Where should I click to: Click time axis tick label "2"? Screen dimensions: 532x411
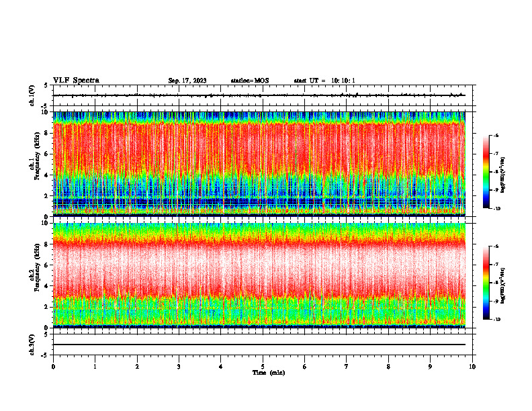coord(137,367)
